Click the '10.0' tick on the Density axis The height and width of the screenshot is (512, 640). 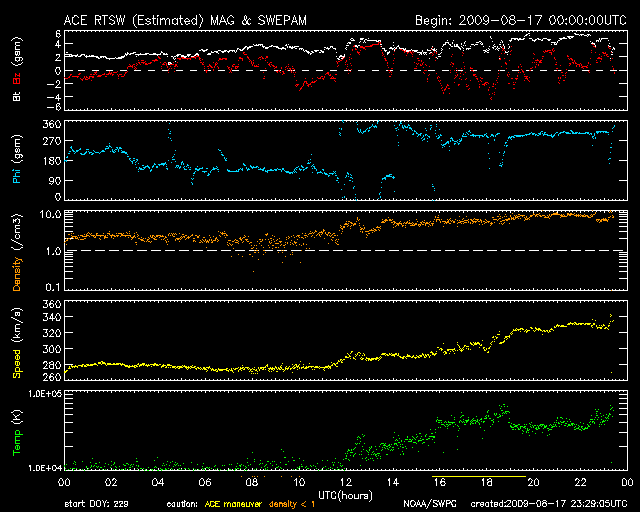tap(50, 214)
